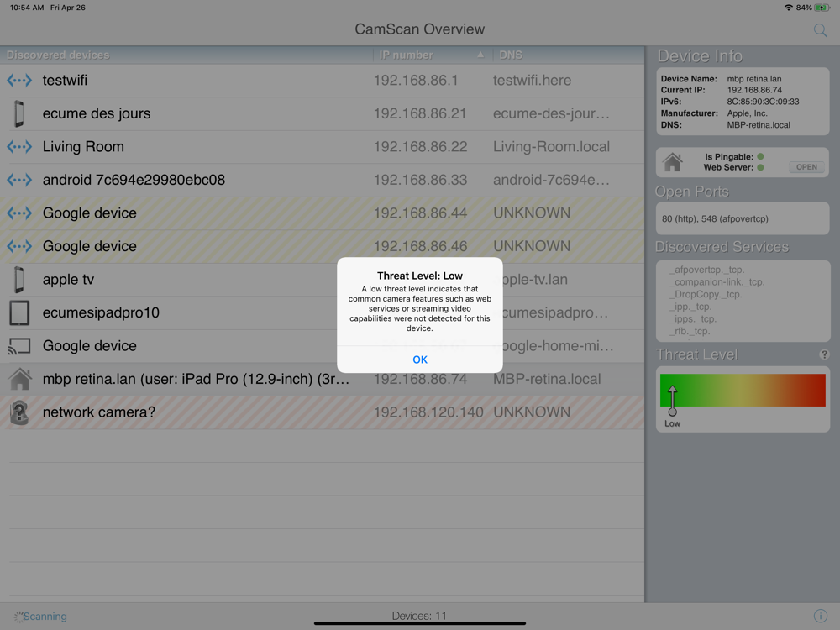The height and width of the screenshot is (630, 840).
Task: Select the ecume des jours phone icon
Action: [19, 113]
